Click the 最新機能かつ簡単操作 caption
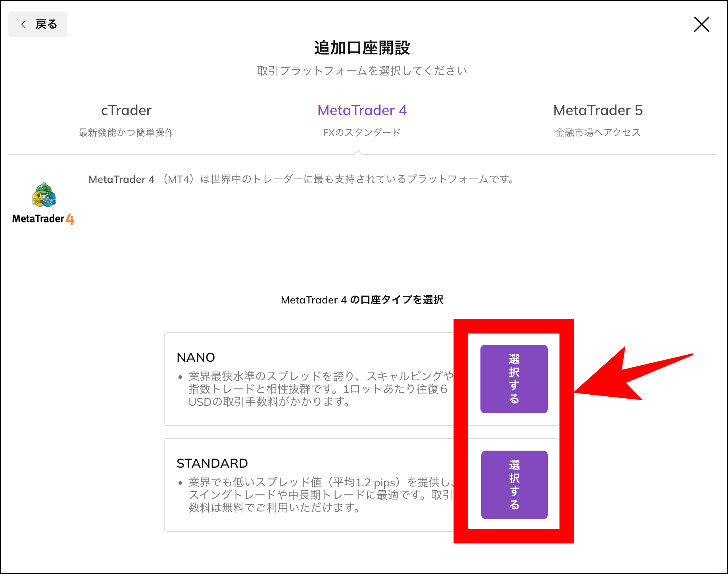The width and height of the screenshot is (728, 574). [126, 132]
